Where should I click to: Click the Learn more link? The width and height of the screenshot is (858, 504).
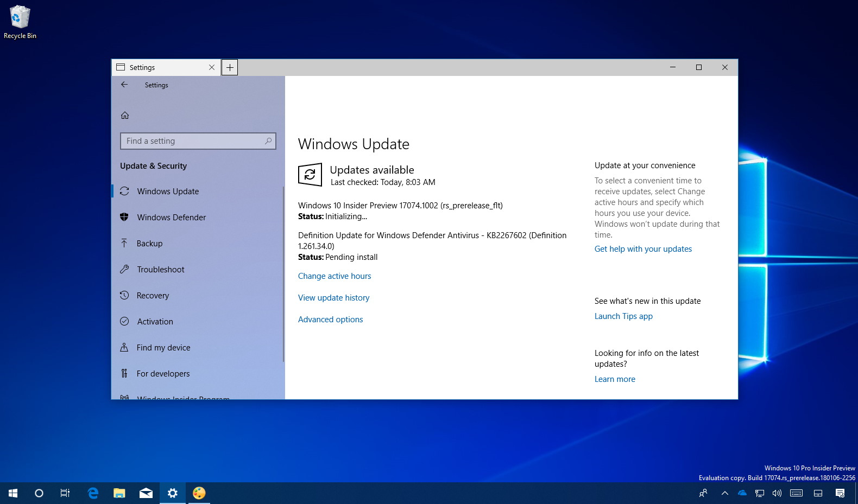(615, 379)
